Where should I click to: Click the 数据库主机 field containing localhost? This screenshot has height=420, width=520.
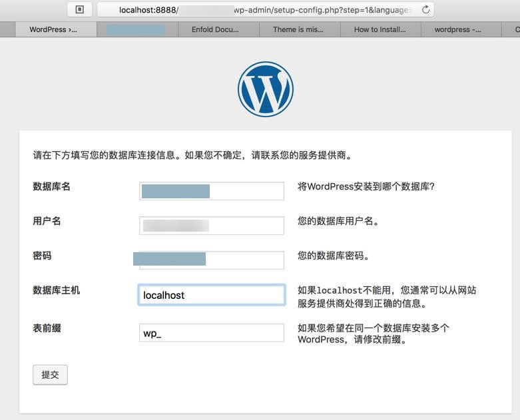click(x=212, y=295)
